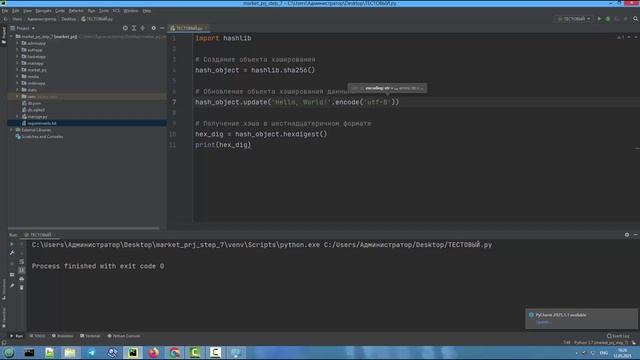This screenshot has width=640, height=360.
Task: Expand the basketapp folder
Action: point(17,56)
